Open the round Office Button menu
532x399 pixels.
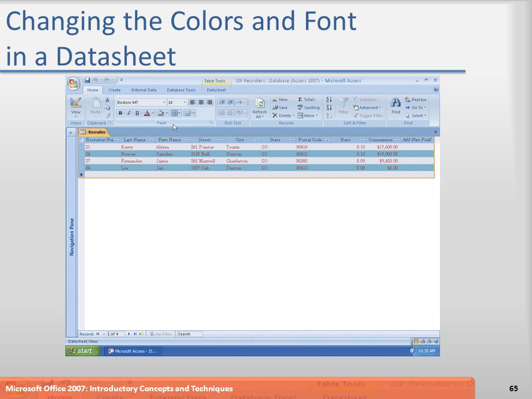[x=74, y=84]
